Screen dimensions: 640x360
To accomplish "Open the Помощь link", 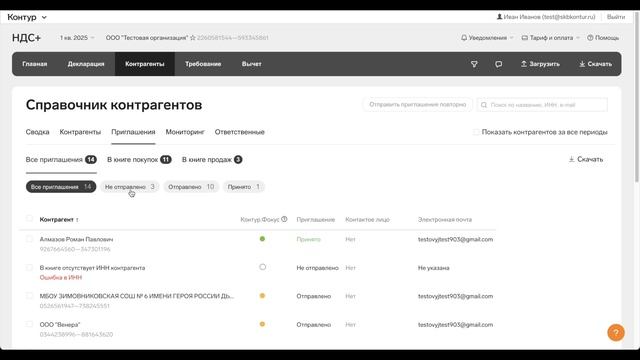I will point(603,38).
